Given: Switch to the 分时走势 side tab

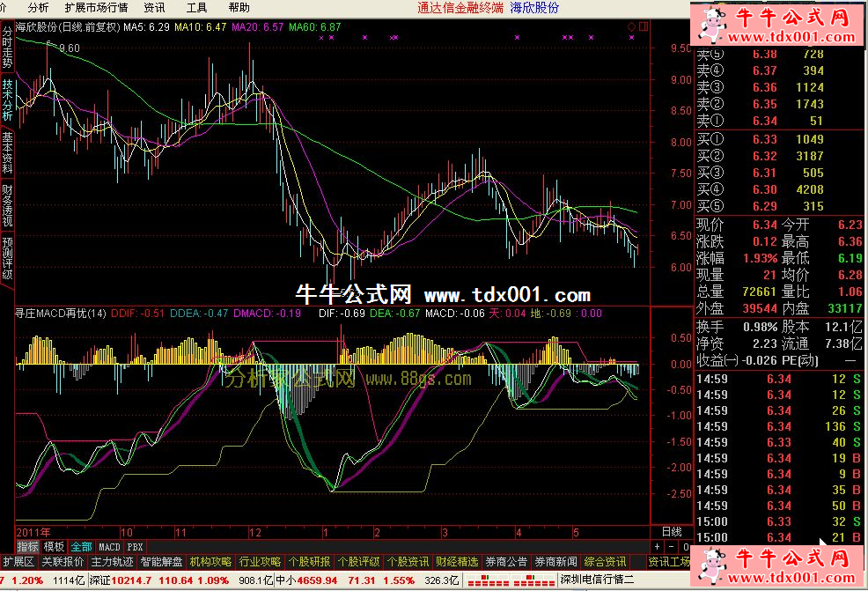Looking at the screenshot, I should (x=7, y=47).
